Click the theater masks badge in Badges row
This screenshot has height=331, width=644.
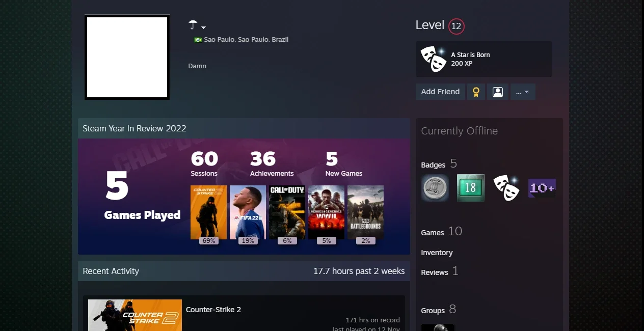tap(506, 188)
